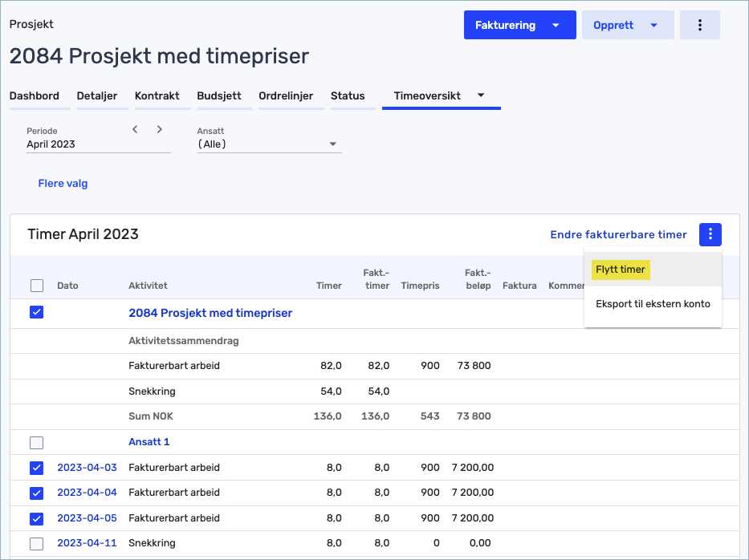Open the Opprett dropdown button
Screen dimensions: 749x560
click(628, 25)
